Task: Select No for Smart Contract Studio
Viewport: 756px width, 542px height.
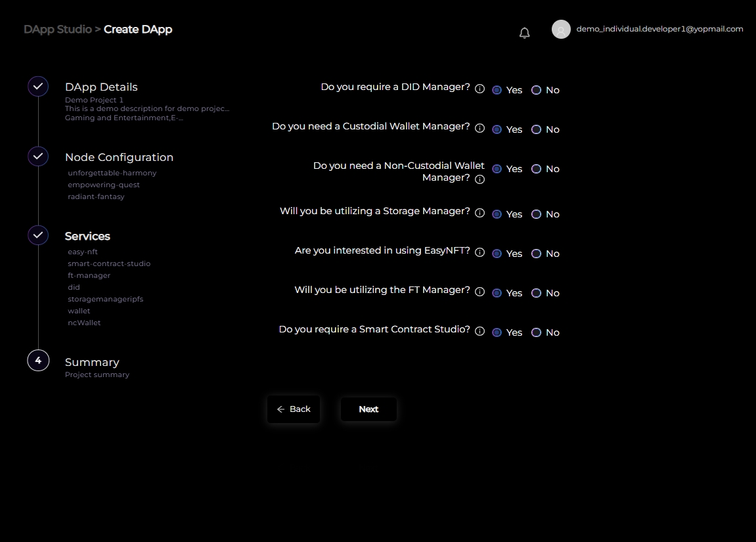Action: click(536, 332)
